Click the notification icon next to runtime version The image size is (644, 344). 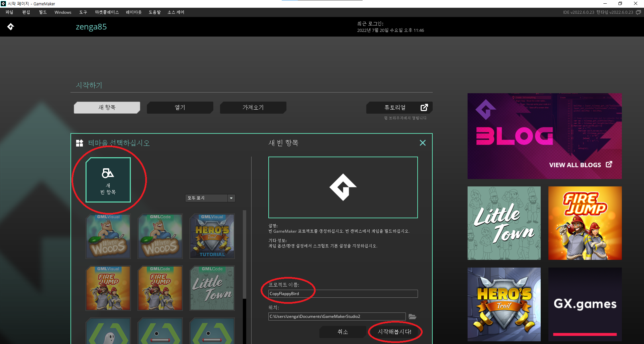coord(638,12)
